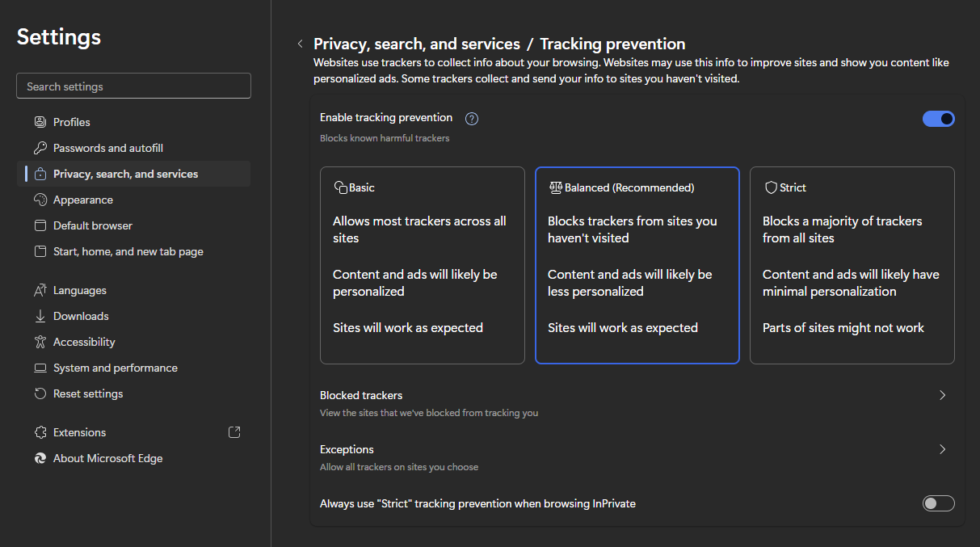
Task: Click the Microsoft Edge logo icon
Action: pos(40,458)
